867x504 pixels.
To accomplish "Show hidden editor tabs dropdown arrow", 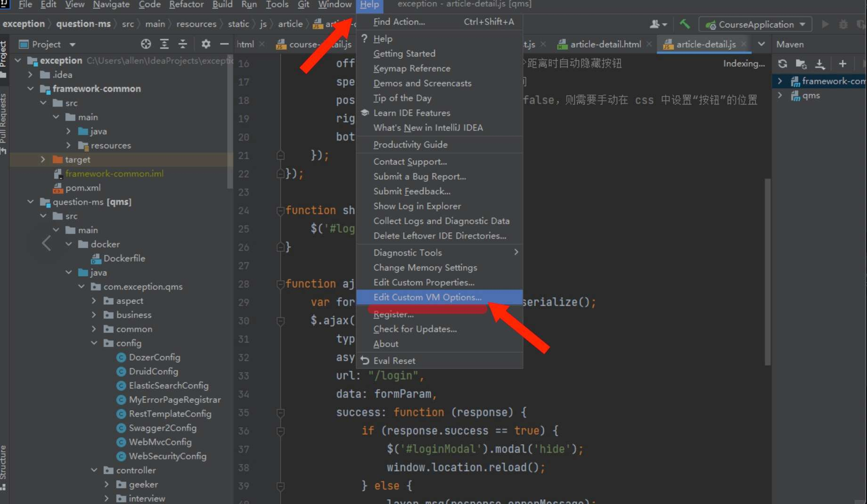I will pyautogui.click(x=761, y=44).
